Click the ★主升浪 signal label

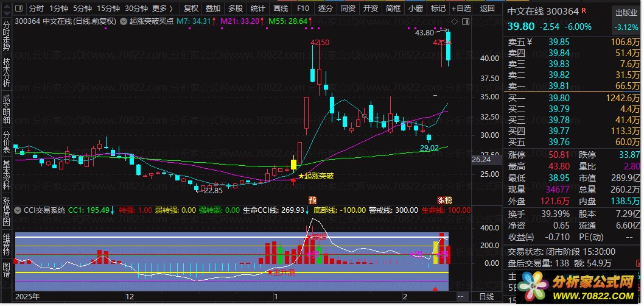[x=281, y=272]
